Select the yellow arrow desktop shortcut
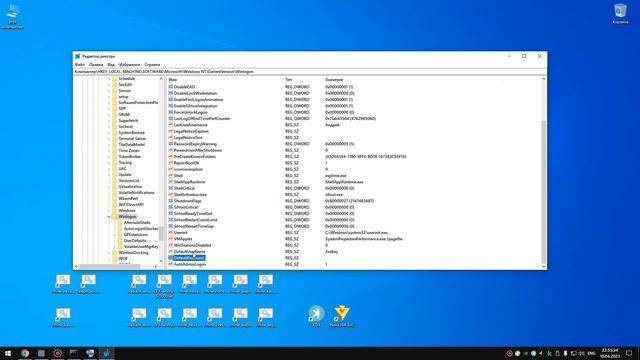 tap(342, 316)
